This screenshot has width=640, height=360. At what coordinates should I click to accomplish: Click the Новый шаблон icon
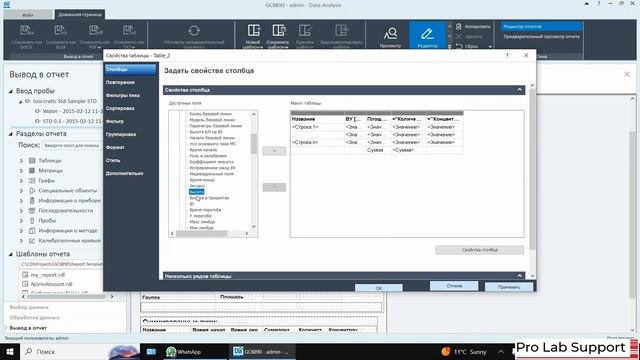coord(253,31)
